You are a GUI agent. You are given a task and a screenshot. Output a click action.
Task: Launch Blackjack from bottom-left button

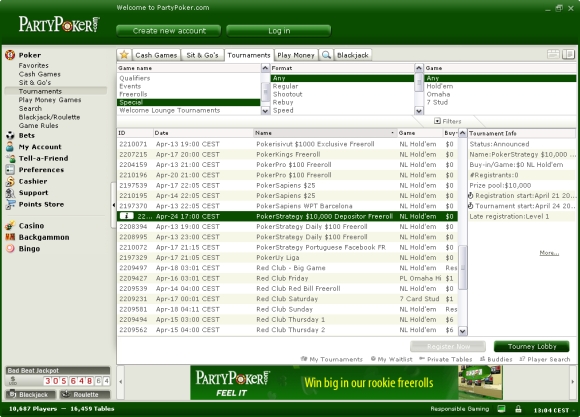(31, 394)
